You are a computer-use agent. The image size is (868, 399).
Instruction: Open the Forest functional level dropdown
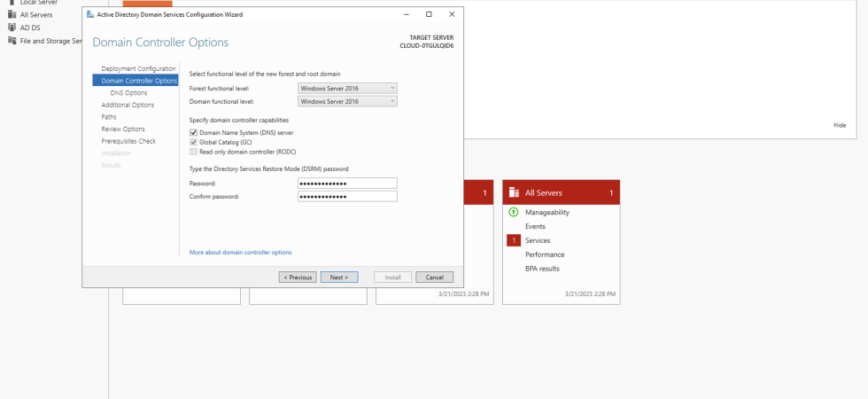347,88
